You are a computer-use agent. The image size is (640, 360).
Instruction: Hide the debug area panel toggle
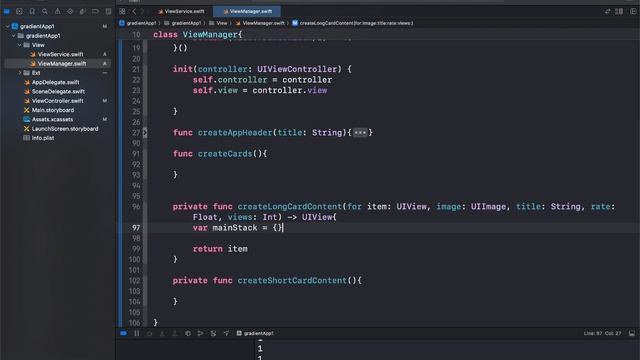pos(632,333)
